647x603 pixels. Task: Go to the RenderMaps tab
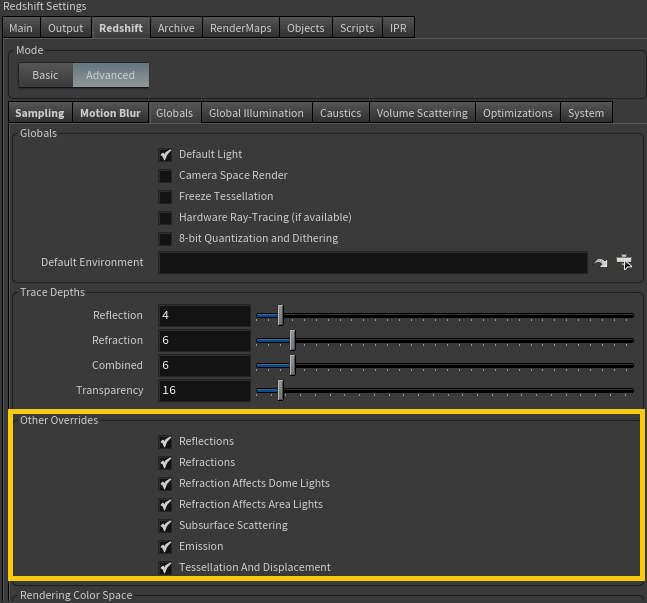240,28
